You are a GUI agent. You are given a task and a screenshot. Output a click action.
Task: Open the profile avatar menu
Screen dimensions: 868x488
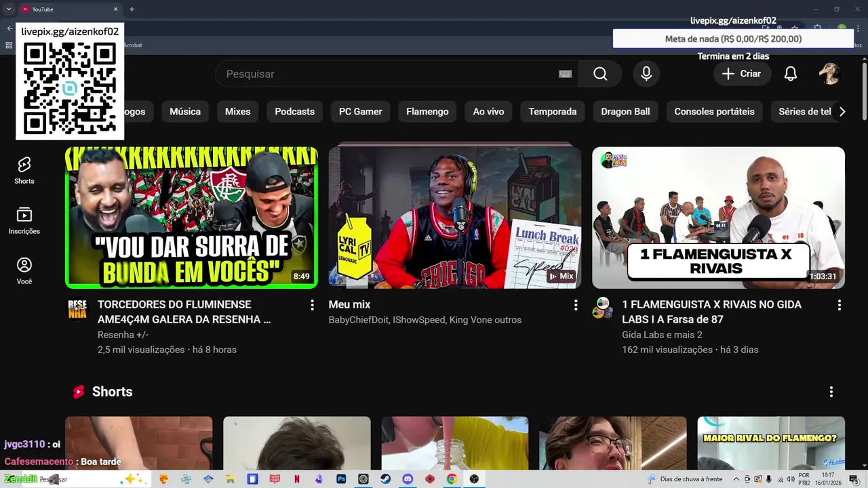830,74
